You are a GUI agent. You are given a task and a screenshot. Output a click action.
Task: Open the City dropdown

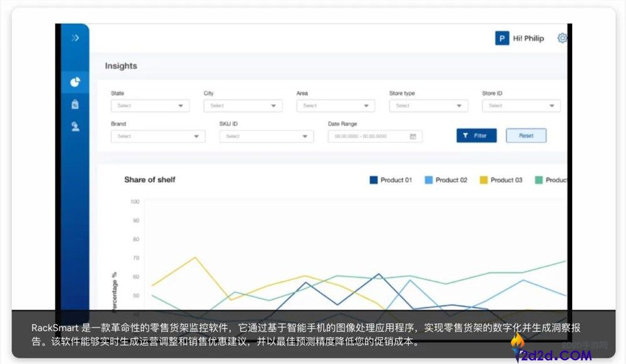pos(243,106)
